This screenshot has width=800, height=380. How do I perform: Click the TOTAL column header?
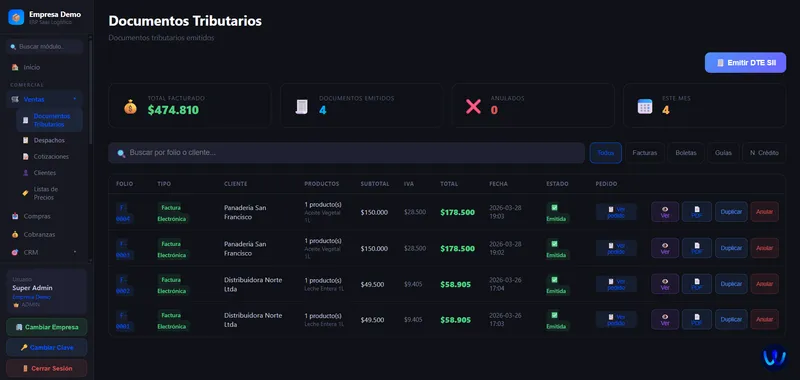tap(449, 184)
